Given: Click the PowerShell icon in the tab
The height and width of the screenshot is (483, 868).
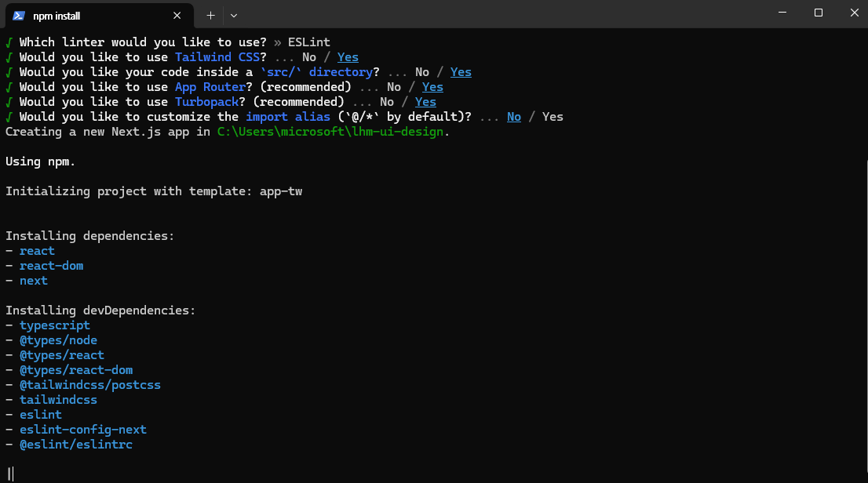Looking at the screenshot, I should point(19,15).
